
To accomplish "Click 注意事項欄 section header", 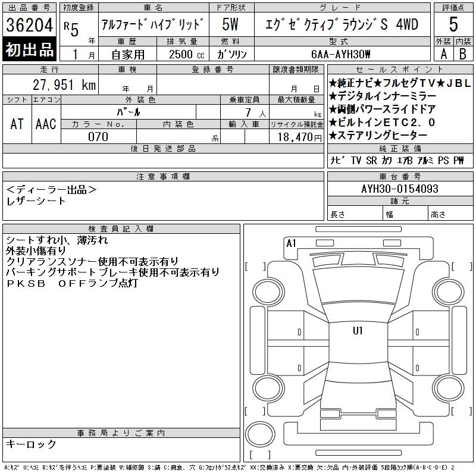I will pos(163,176).
